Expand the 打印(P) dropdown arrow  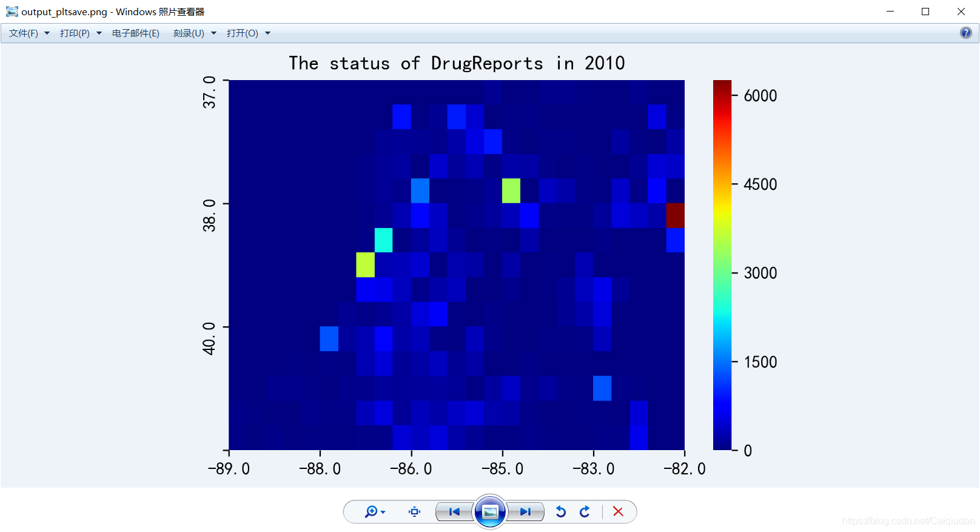tap(99, 33)
